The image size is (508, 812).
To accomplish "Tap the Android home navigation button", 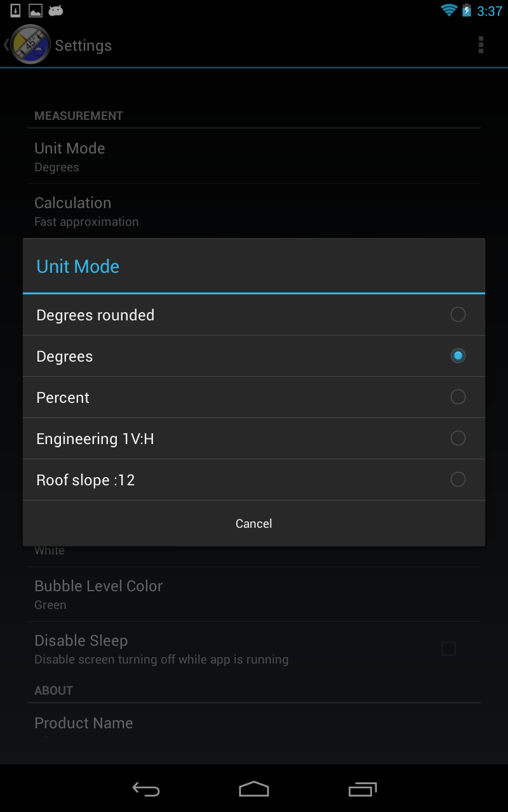I will point(254,789).
